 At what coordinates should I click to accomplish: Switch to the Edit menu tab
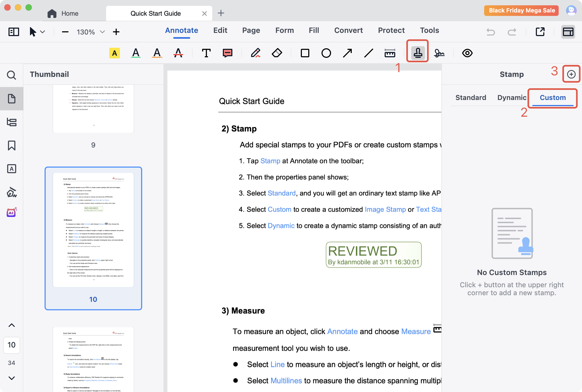220,31
